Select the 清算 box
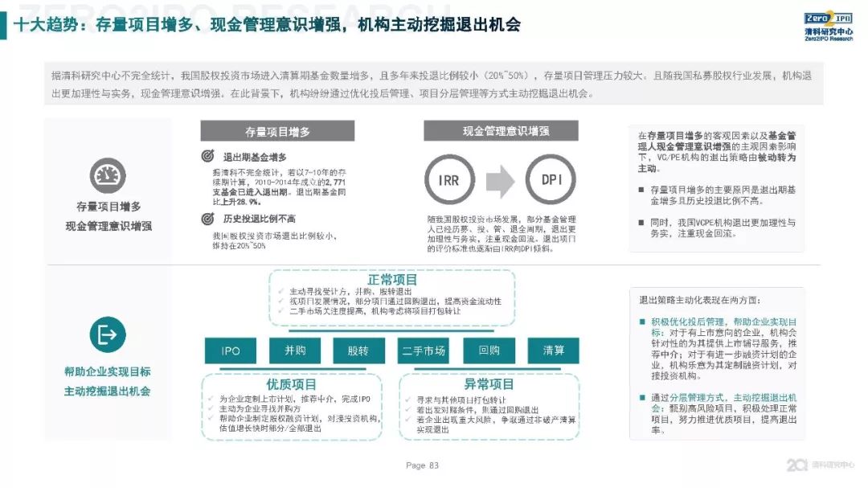The width and height of the screenshot is (868, 488). point(554,351)
